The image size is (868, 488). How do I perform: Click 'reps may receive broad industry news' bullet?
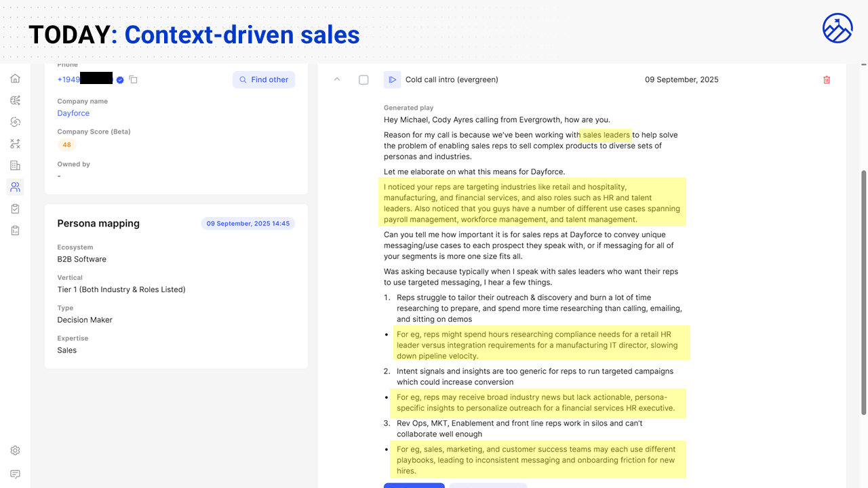click(x=536, y=403)
